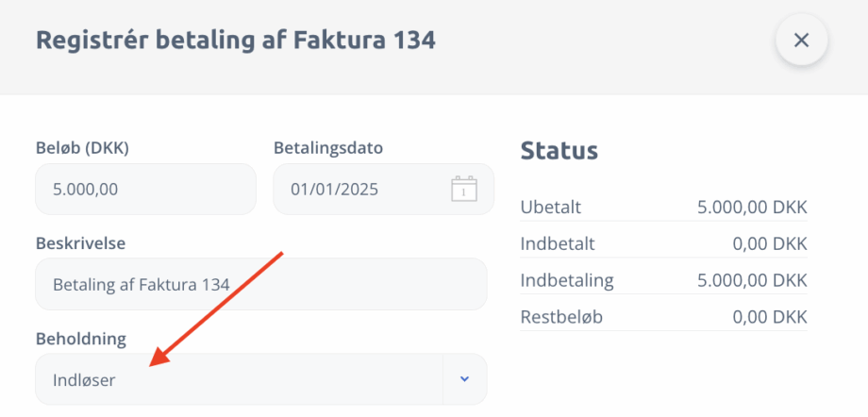Click the dialog title for Faktura 134
The image size is (868, 417).
pos(235,41)
